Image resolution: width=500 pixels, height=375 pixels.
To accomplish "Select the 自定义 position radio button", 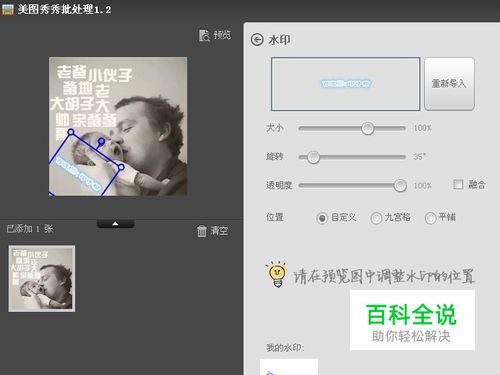I will coord(322,218).
